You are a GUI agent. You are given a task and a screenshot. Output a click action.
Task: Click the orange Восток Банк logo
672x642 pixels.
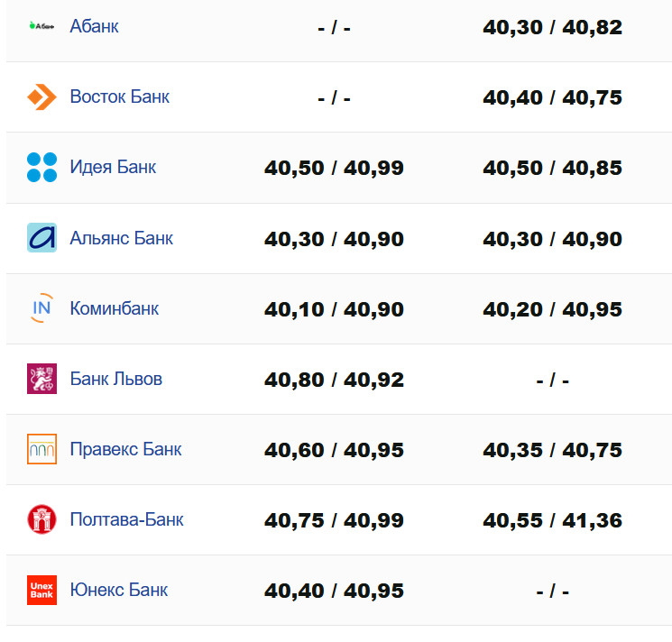(x=41, y=96)
